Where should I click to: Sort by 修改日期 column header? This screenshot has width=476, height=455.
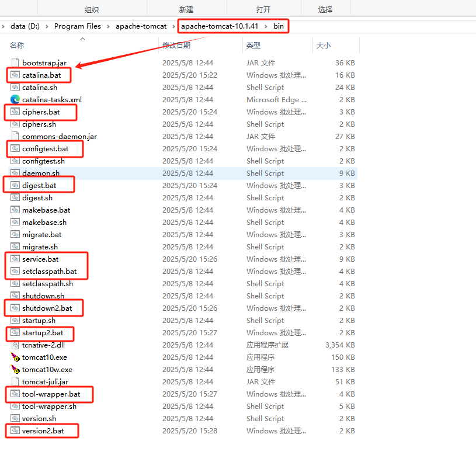176,45
